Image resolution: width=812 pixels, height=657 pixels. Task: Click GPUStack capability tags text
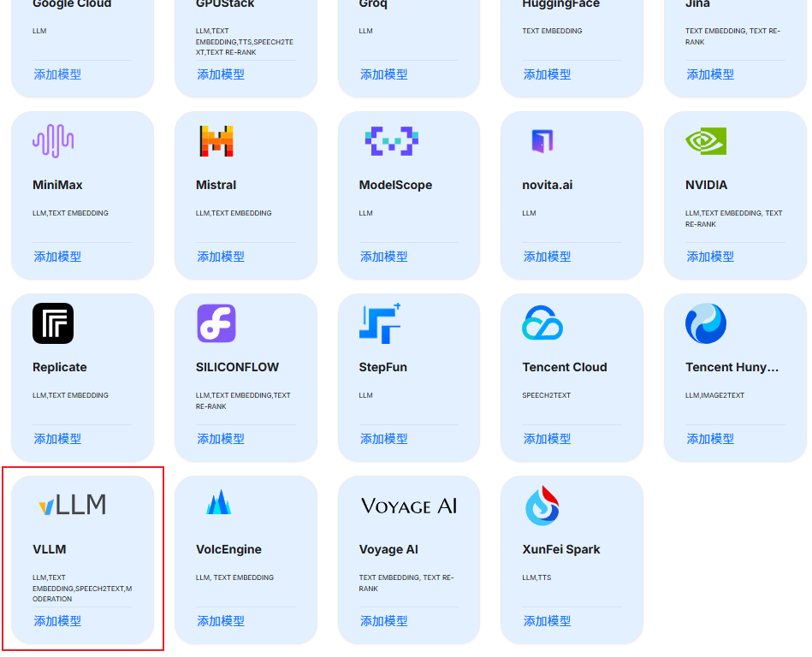245,41
